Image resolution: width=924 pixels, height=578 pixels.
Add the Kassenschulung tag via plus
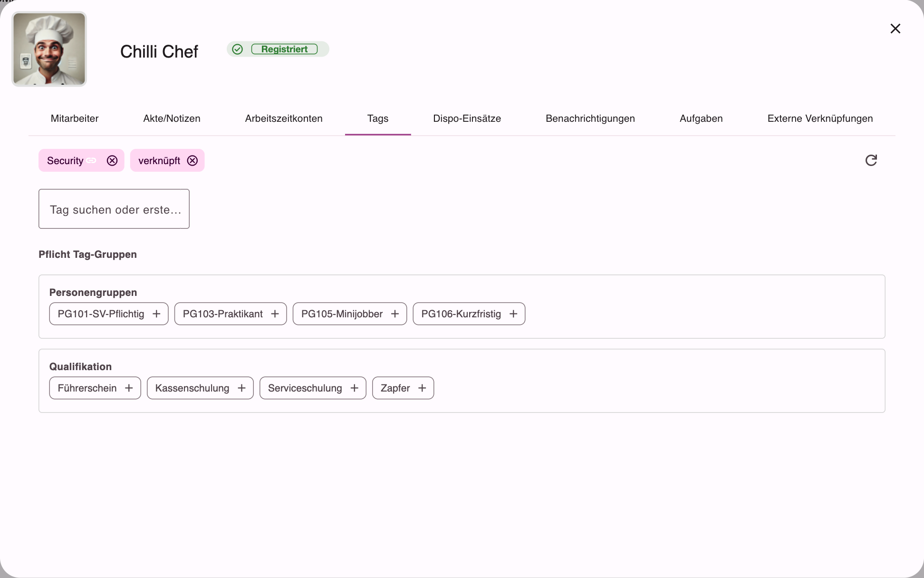coord(241,388)
